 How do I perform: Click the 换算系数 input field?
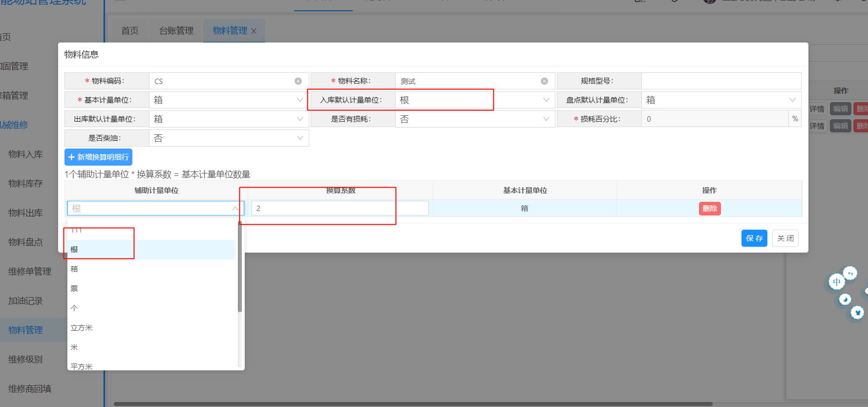pyautogui.click(x=339, y=209)
